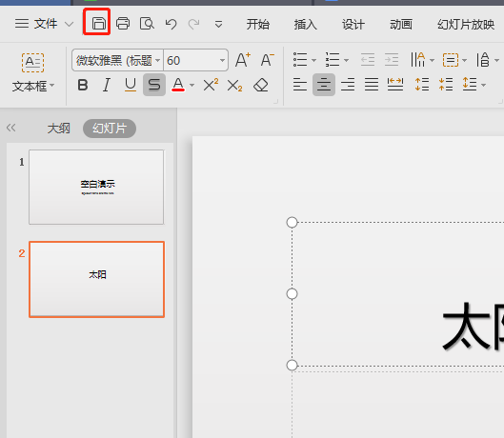Apply numbered list
This screenshot has width=504, height=438.
click(333, 60)
